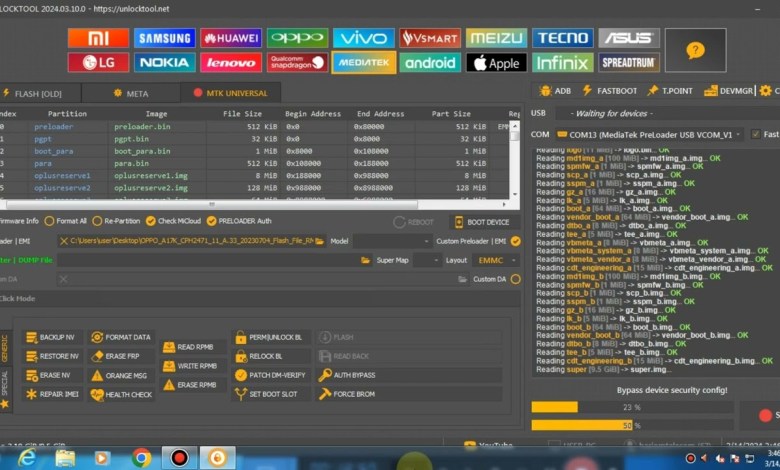The image size is (780, 470).
Task: Select the Qualcomm Snapdragon icon
Action: (297, 63)
